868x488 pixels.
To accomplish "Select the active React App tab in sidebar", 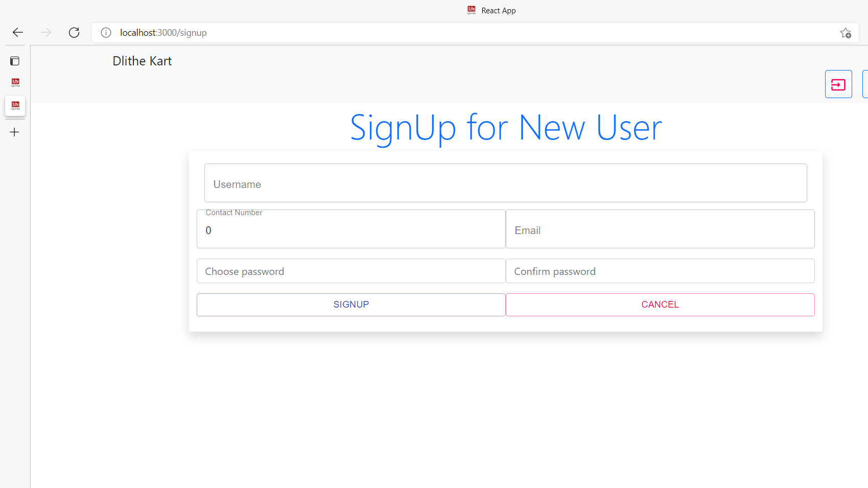I will [x=15, y=106].
